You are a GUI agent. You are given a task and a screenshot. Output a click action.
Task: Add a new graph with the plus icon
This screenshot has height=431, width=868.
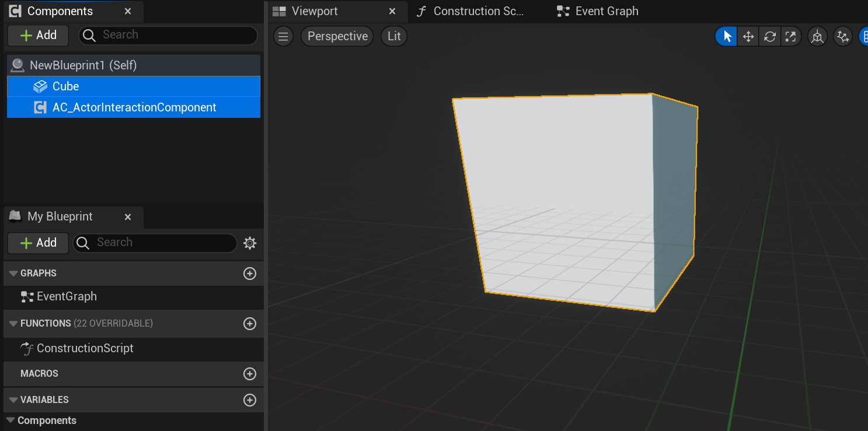click(x=250, y=274)
